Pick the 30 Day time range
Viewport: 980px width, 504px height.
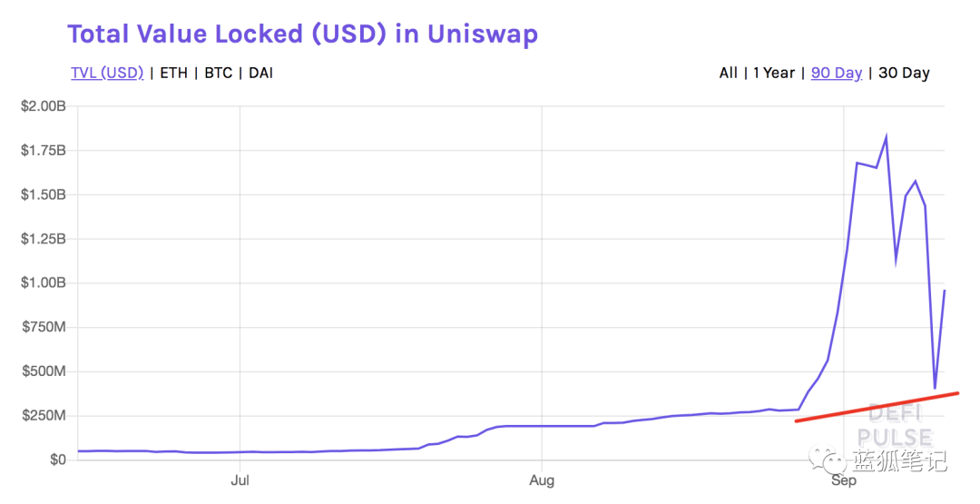coord(904,73)
